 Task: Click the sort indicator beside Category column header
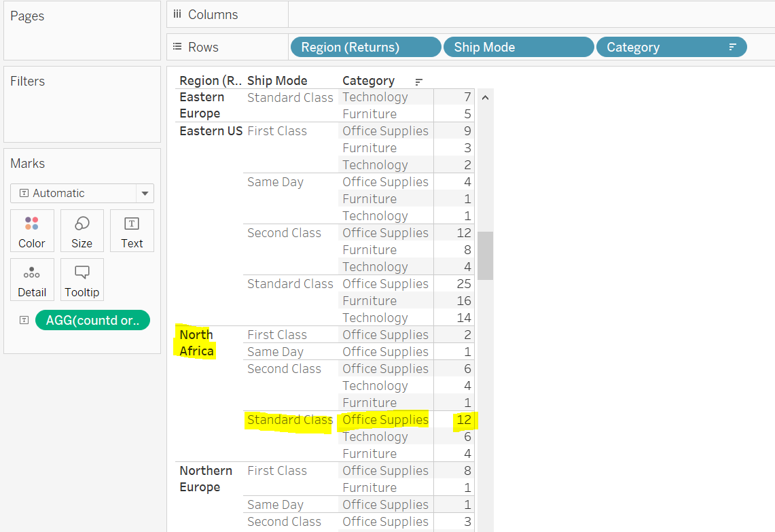tap(418, 81)
